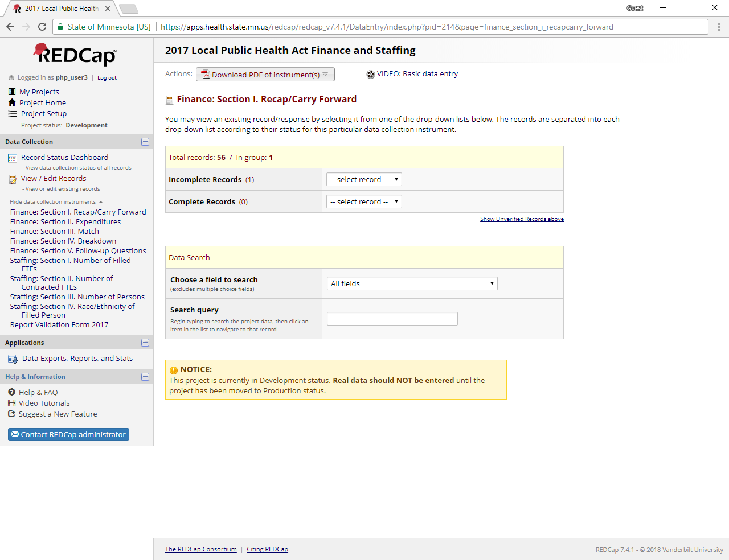
Task: Click the Project Home house icon
Action: (x=12, y=102)
